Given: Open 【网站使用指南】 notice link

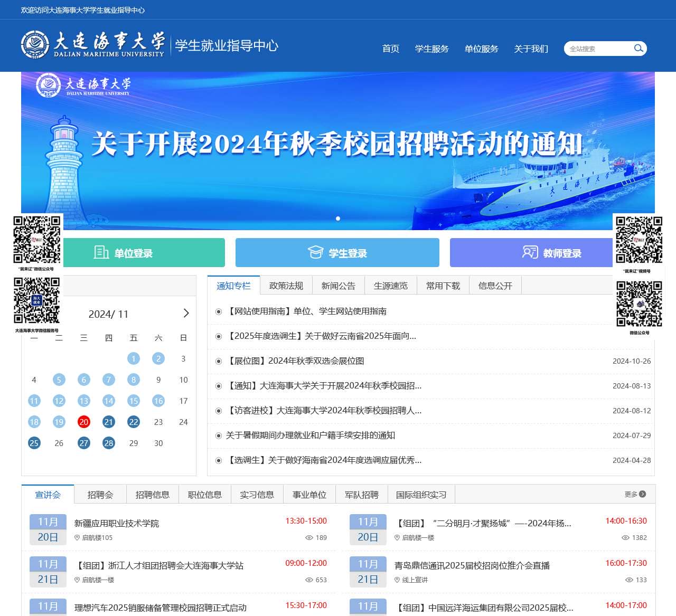Looking at the screenshot, I should pos(306,311).
